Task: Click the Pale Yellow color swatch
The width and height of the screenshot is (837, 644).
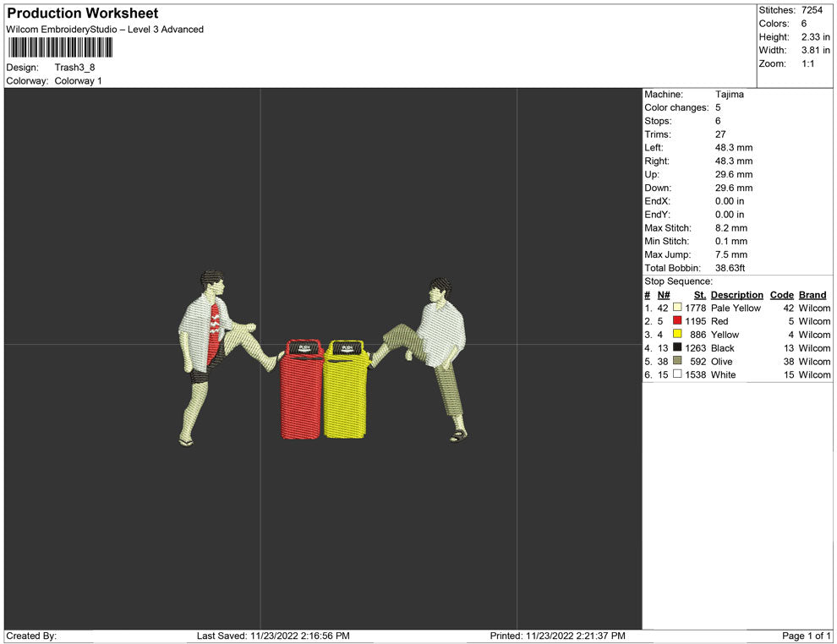Action: coord(677,308)
